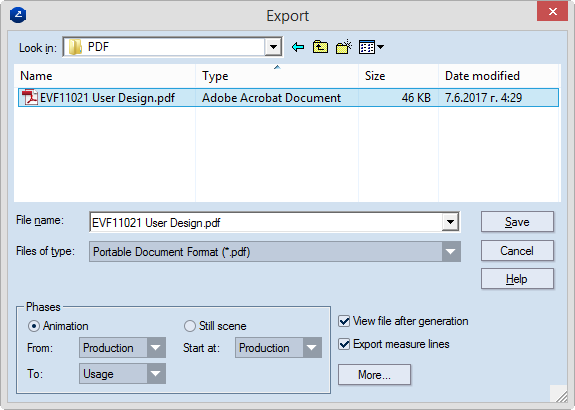Click the application logo in title bar
The height and width of the screenshot is (410, 575).
point(18,15)
